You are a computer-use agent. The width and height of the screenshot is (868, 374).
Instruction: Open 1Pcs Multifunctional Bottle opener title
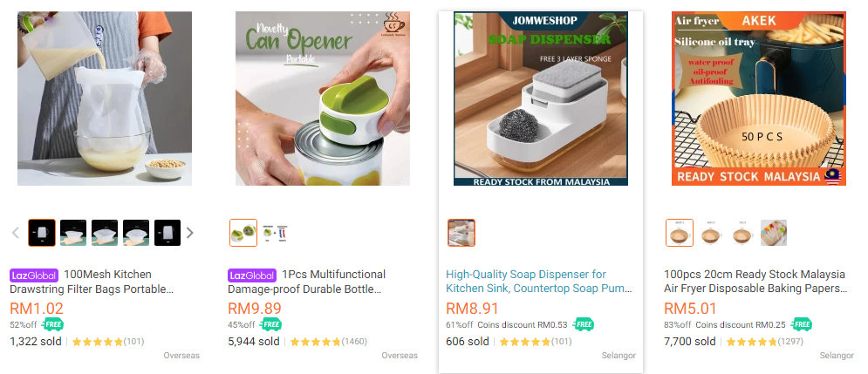tap(307, 282)
